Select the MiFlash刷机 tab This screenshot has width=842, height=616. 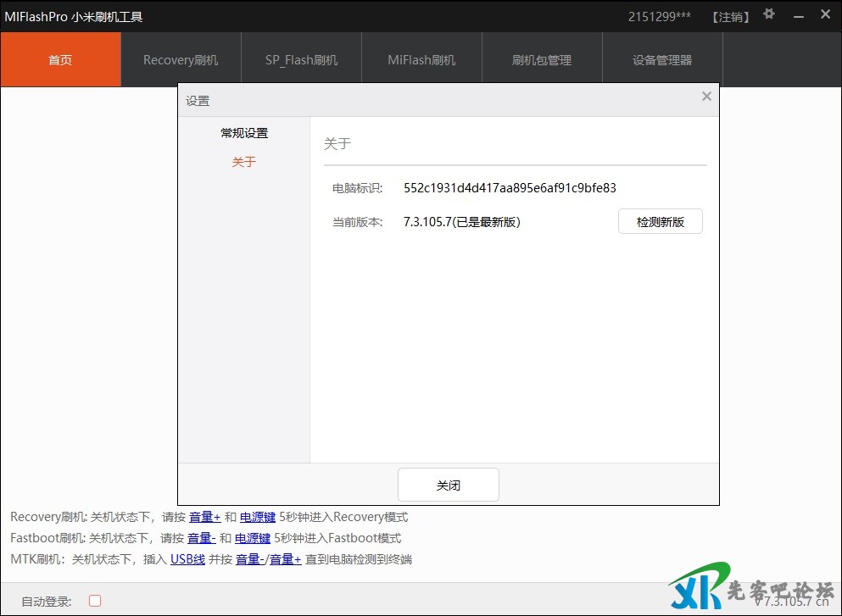point(421,60)
